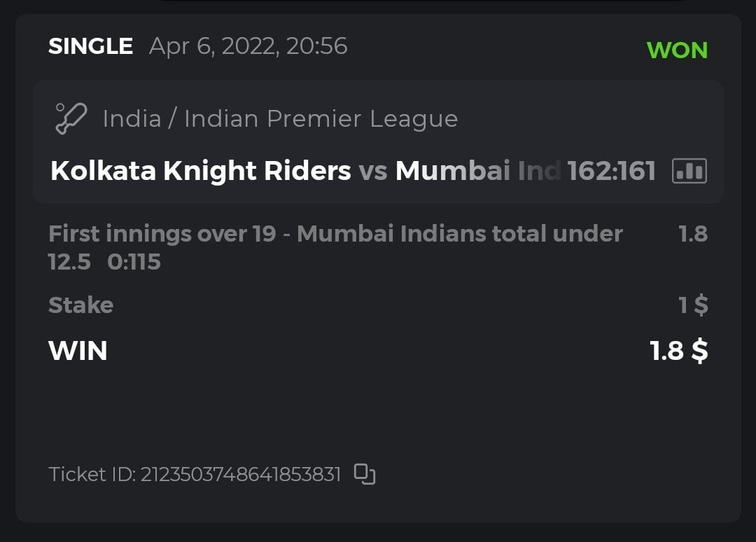Click the cricket bat sport icon

(x=71, y=118)
